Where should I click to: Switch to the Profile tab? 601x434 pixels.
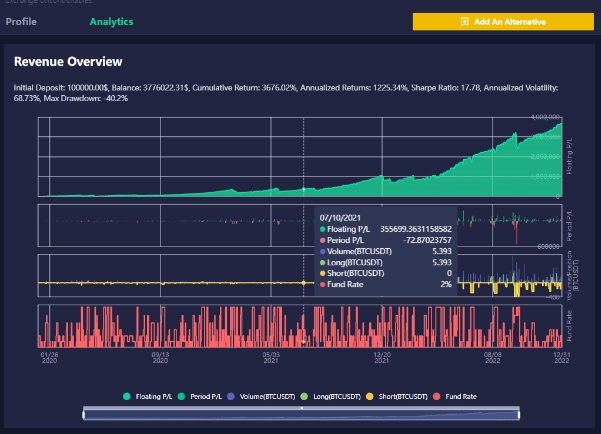tap(21, 21)
